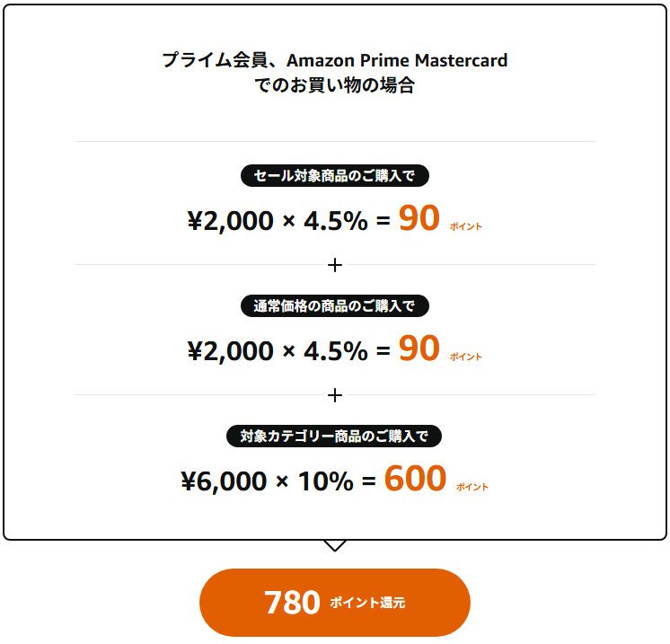Click the ポイント label beside the second 90
670x644 pixels.
pyautogui.click(x=466, y=357)
